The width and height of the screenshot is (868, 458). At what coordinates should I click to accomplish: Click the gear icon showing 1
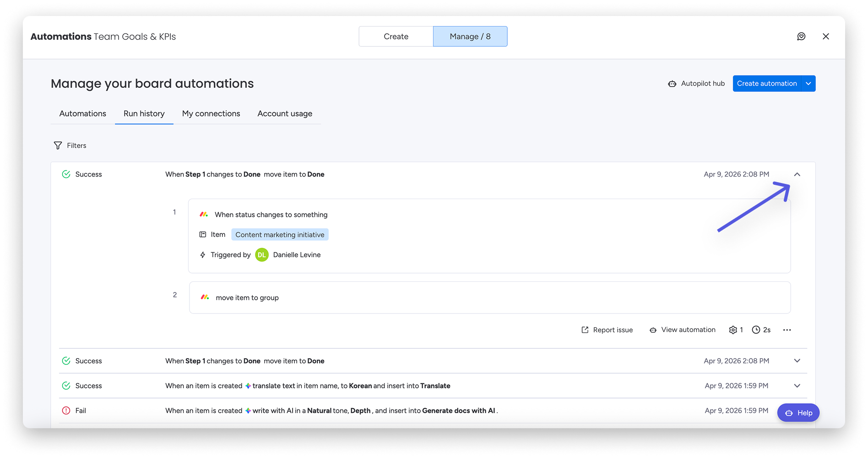733,330
